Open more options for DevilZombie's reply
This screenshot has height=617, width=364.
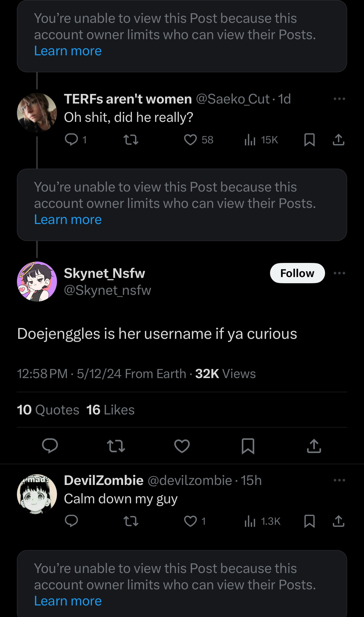point(339,480)
